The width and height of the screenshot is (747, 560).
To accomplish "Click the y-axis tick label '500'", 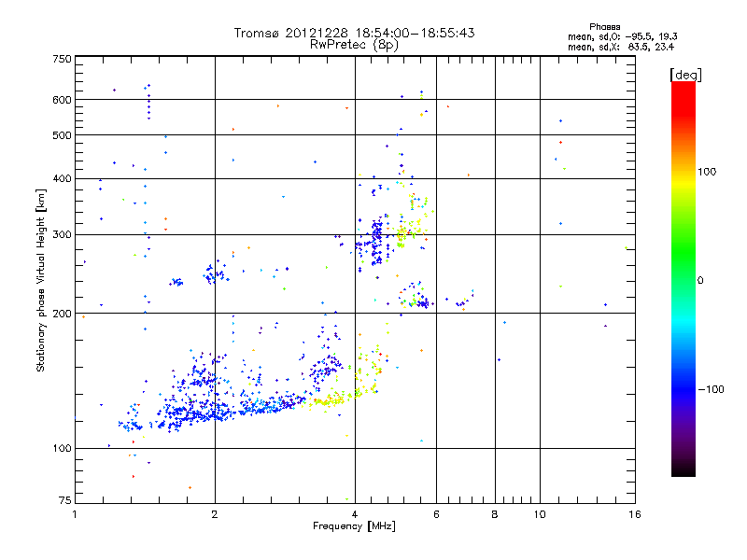I will point(62,135).
